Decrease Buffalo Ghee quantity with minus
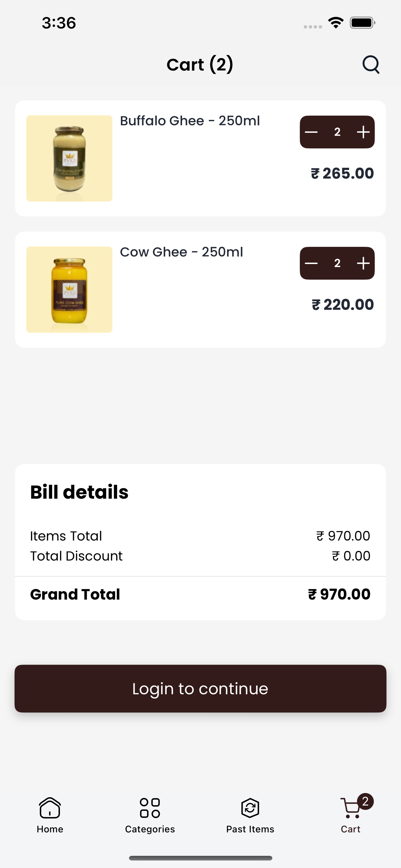This screenshot has width=401, height=868. click(x=311, y=132)
